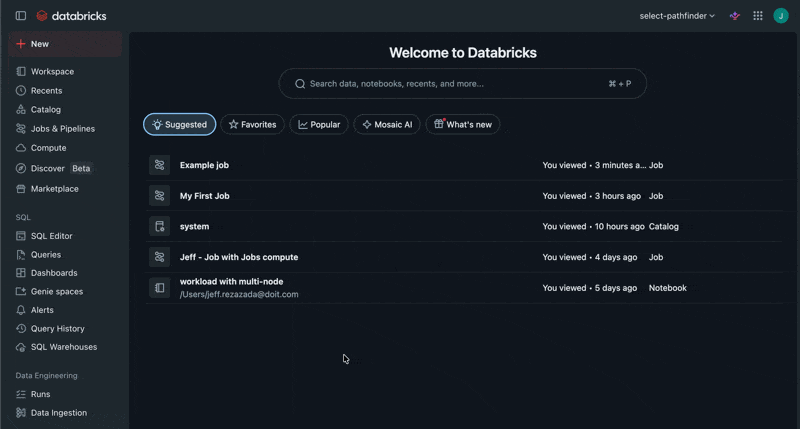Screen dimensions: 800x429
Task: Click the search magnifier icon
Action: [300, 84]
